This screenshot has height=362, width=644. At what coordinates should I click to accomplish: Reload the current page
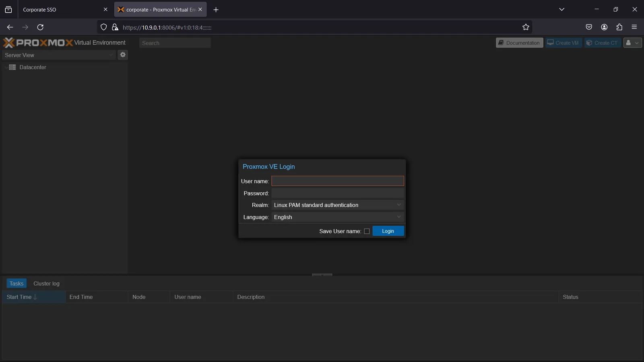[x=40, y=27]
